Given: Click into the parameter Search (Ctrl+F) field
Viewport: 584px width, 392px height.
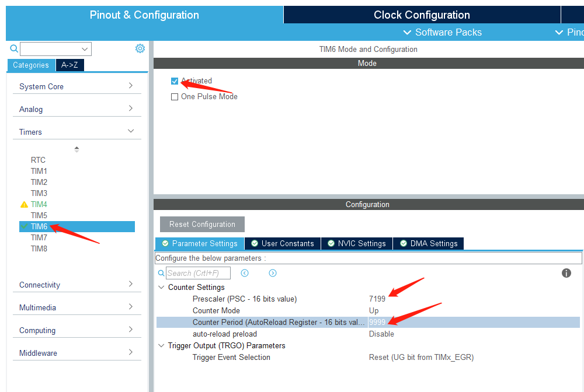Looking at the screenshot, I should pyautogui.click(x=198, y=273).
